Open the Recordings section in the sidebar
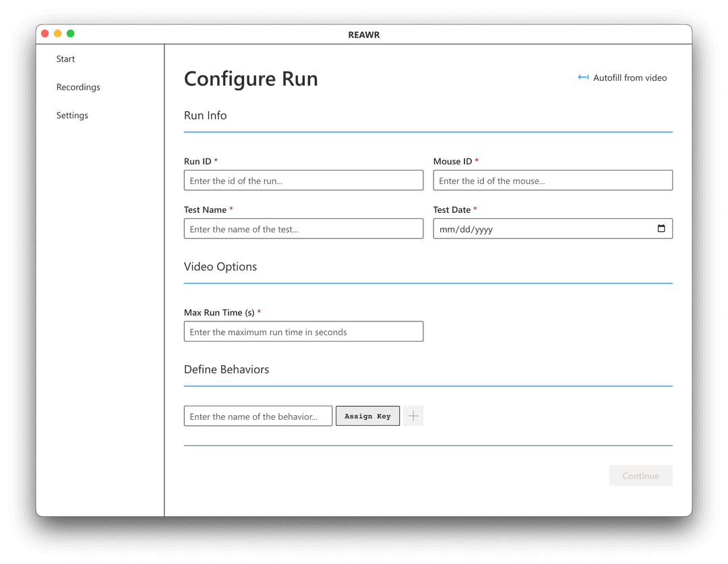 pyautogui.click(x=78, y=87)
